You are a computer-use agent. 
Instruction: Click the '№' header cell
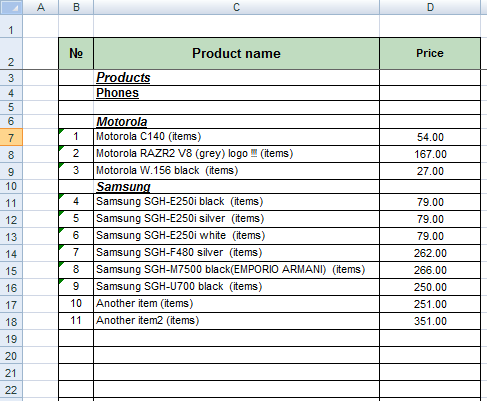tap(76, 54)
